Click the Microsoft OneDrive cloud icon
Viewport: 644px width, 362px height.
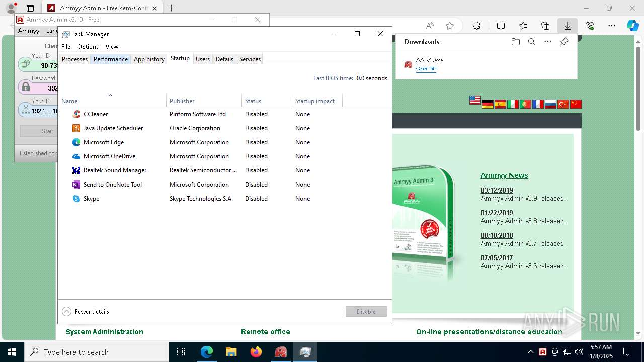point(76,156)
